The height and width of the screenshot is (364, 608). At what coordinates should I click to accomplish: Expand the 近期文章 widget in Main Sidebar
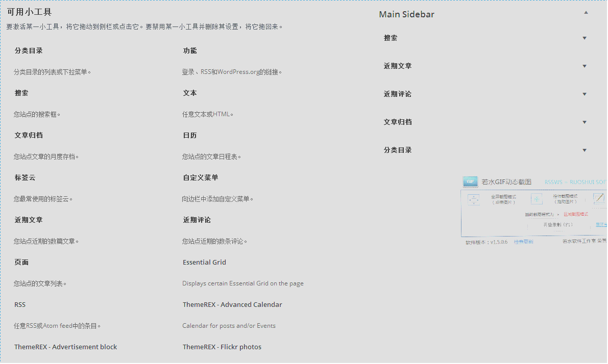(585, 66)
